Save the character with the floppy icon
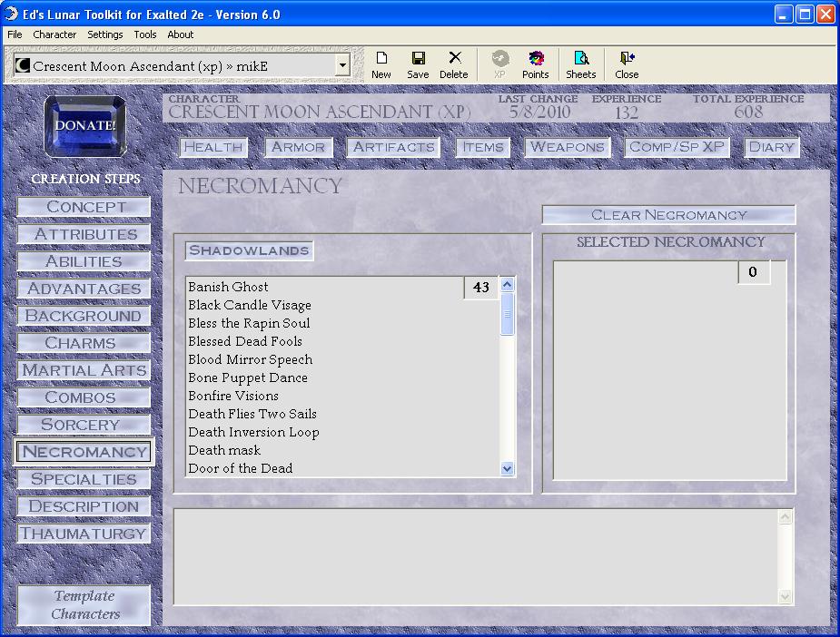This screenshot has height=637, width=840. tap(418, 65)
